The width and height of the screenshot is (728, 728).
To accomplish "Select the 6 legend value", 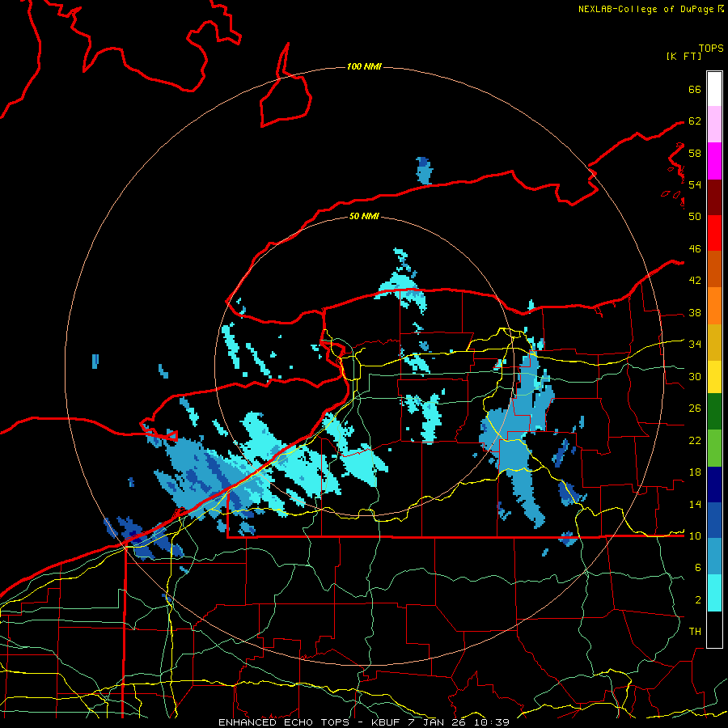I will tap(698, 568).
